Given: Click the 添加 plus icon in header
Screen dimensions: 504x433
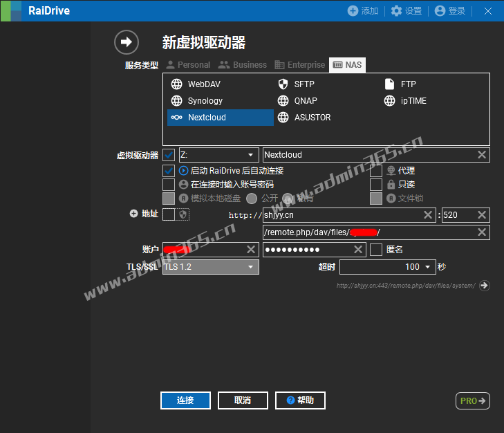Looking at the screenshot, I should pyautogui.click(x=353, y=11).
